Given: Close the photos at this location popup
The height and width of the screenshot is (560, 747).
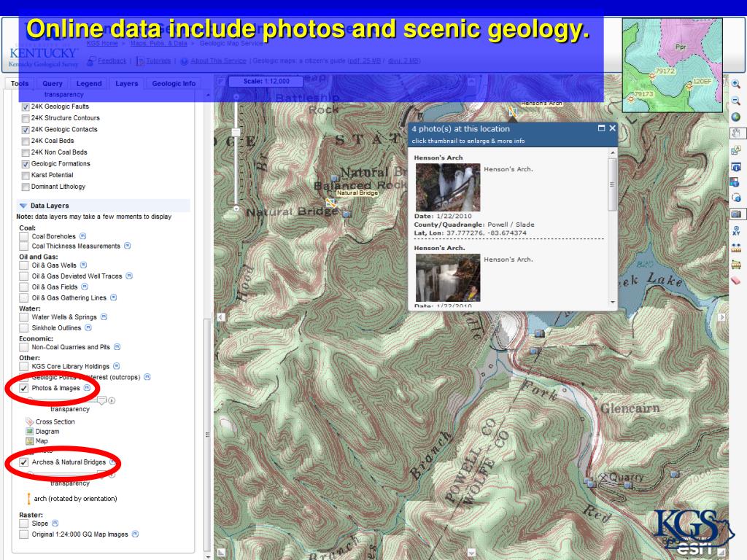Looking at the screenshot, I should coord(613,128).
